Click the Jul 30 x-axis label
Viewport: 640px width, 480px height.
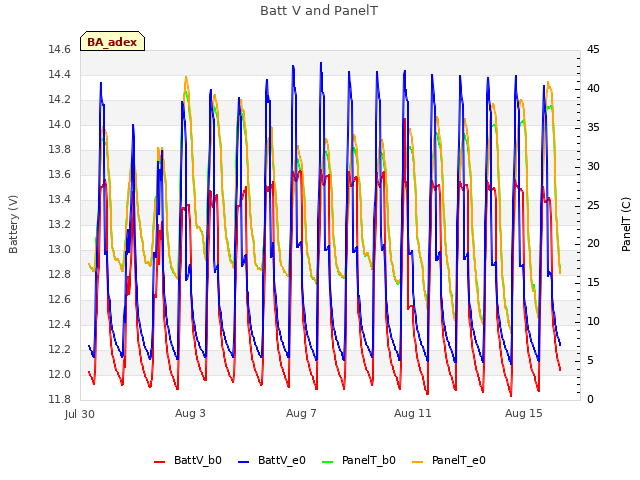80,414
